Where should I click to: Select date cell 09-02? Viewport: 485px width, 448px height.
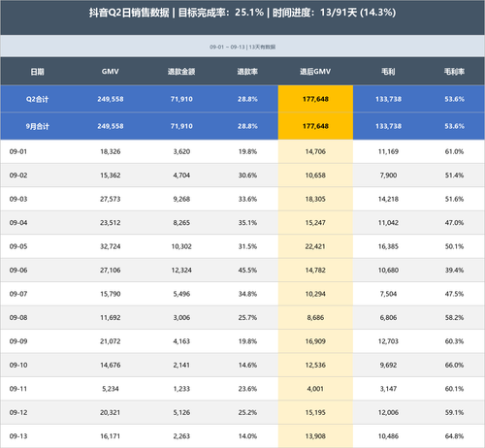pos(18,176)
